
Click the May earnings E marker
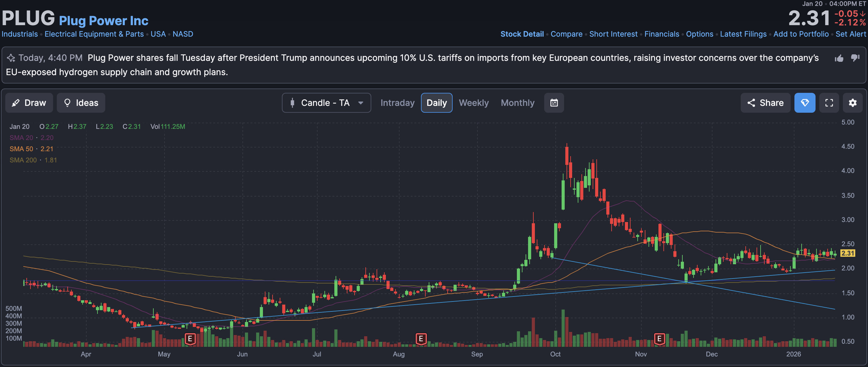(190, 338)
